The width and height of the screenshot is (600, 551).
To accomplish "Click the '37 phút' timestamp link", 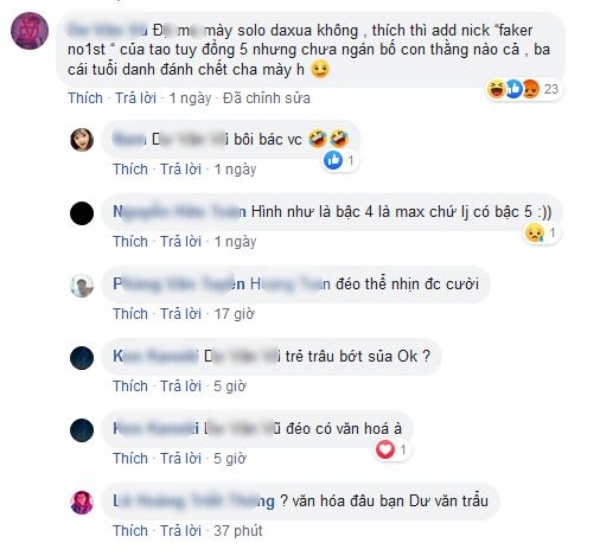I will click(238, 531).
